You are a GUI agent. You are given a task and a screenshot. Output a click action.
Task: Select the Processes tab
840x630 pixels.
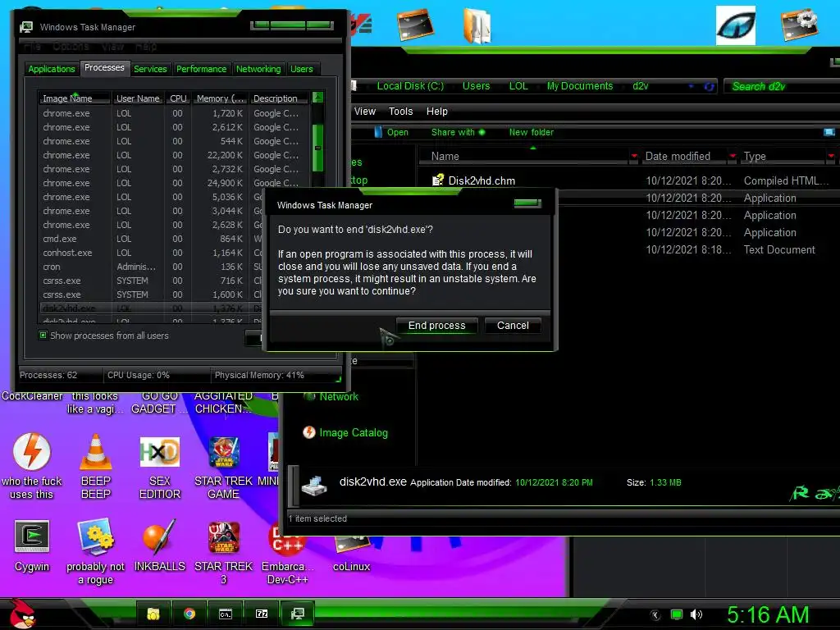coord(104,67)
